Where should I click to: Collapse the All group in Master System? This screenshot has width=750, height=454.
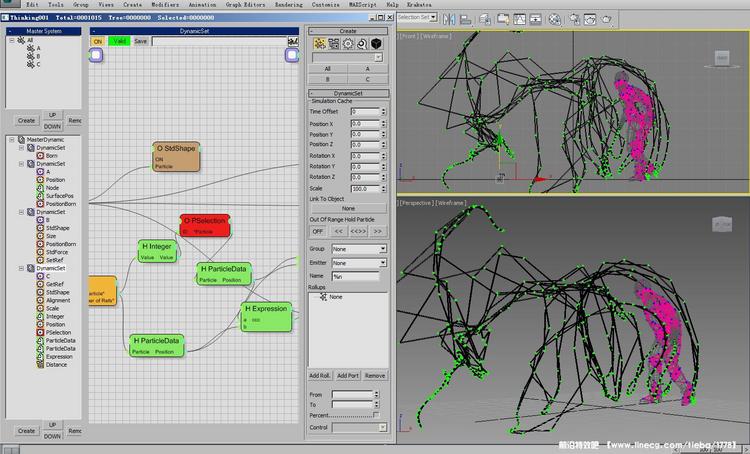click(11, 40)
